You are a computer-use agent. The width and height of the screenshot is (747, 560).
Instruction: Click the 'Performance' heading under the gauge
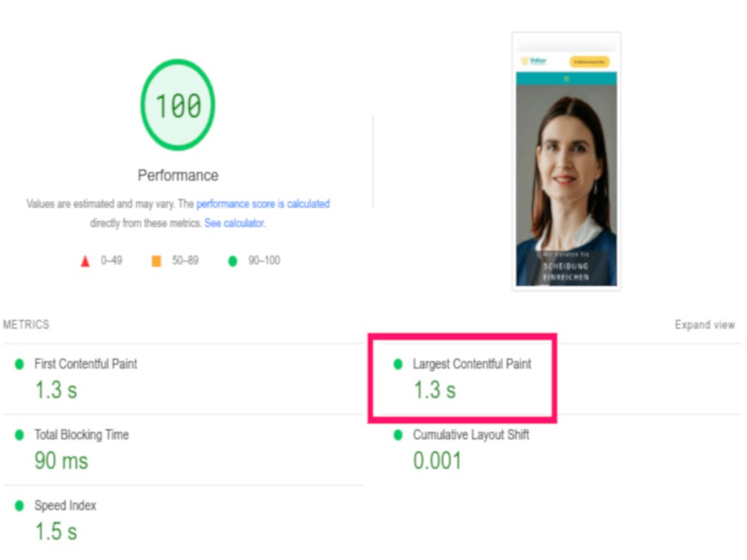click(x=179, y=175)
